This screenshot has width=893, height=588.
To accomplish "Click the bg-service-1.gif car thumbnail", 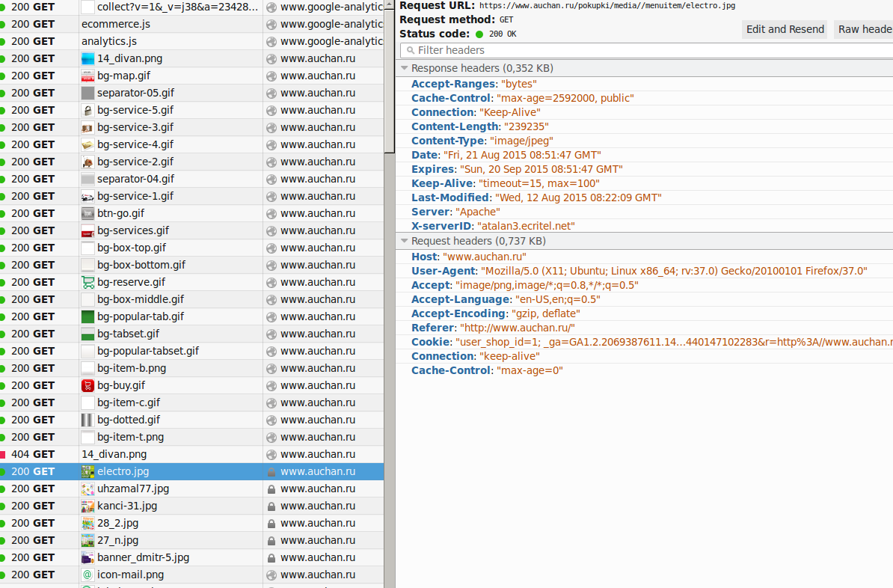I will 88,196.
